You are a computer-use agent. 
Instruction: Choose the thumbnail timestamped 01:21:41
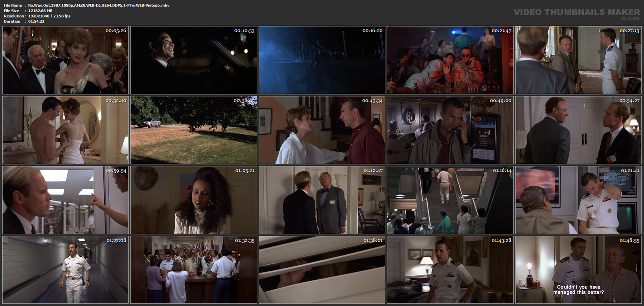click(x=579, y=200)
